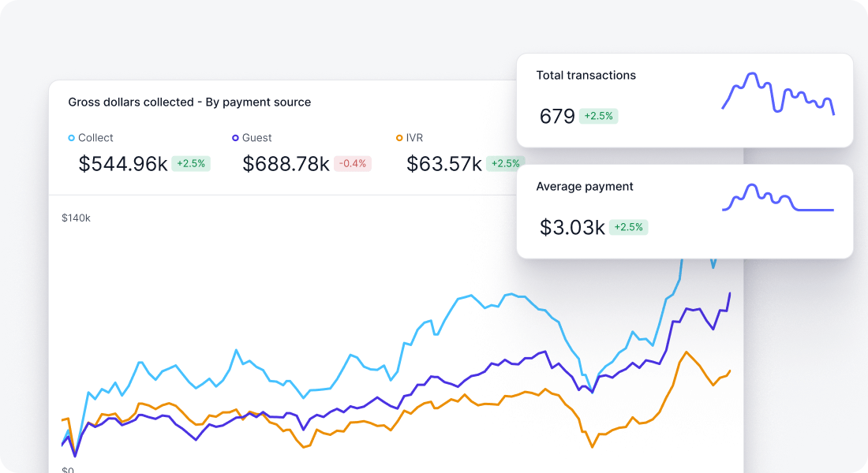
Task: Click the $63.57k IVR total
Action: (444, 164)
